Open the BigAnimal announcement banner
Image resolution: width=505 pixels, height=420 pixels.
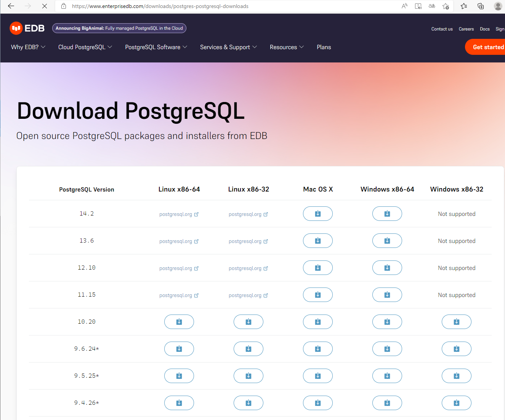[119, 28]
